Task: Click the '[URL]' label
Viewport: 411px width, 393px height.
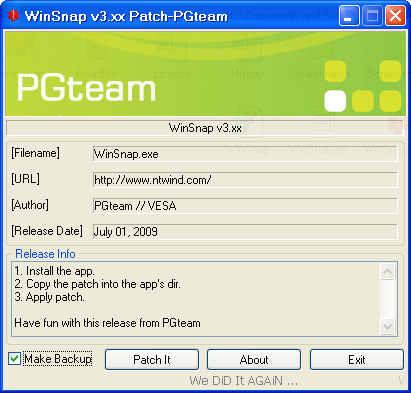Action: pyautogui.click(x=26, y=179)
